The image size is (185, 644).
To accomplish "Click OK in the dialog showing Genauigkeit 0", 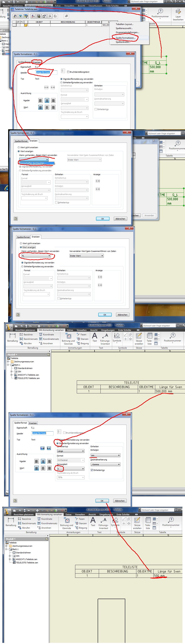I will (102, 501).
